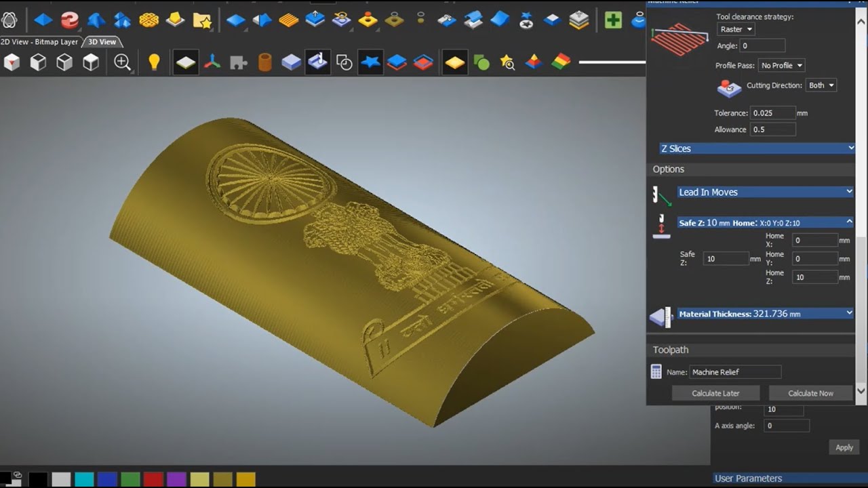Click the Home Y input field

point(816,258)
